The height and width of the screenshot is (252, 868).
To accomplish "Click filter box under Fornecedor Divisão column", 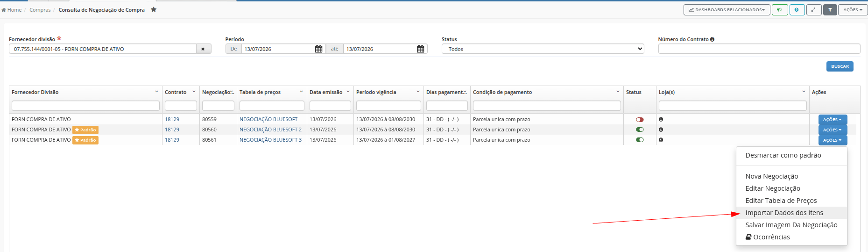I will 85,106.
